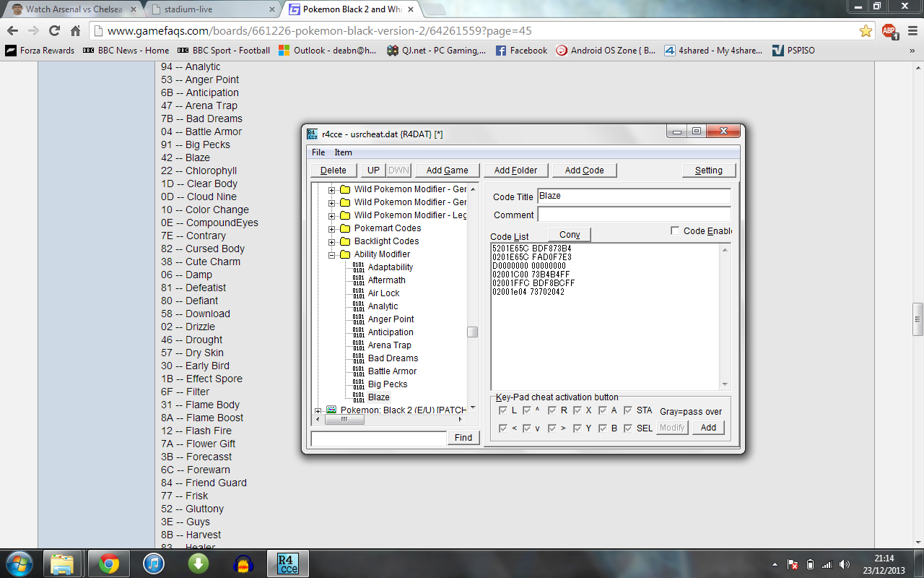Click the Code Title input field
Viewport: 924px width, 578px height.
(634, 197)
